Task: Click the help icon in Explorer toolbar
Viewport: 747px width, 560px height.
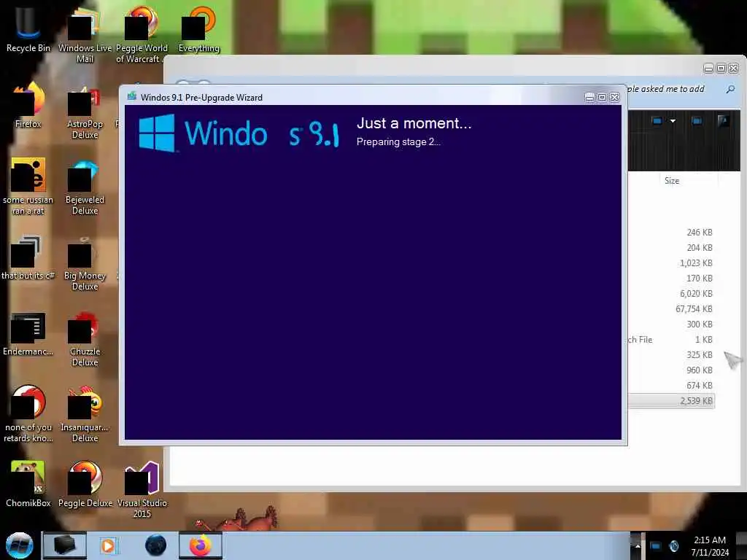Action: [723, 121]
